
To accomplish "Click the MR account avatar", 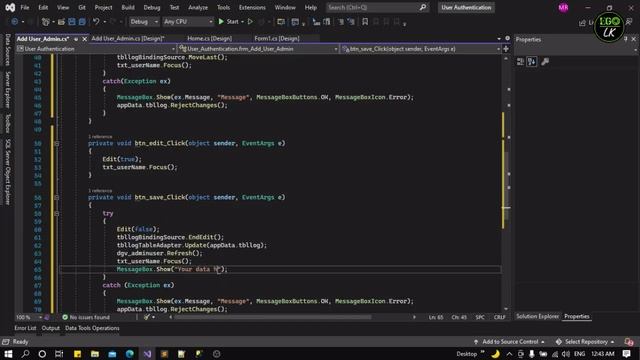I will (x=563, y=7).
